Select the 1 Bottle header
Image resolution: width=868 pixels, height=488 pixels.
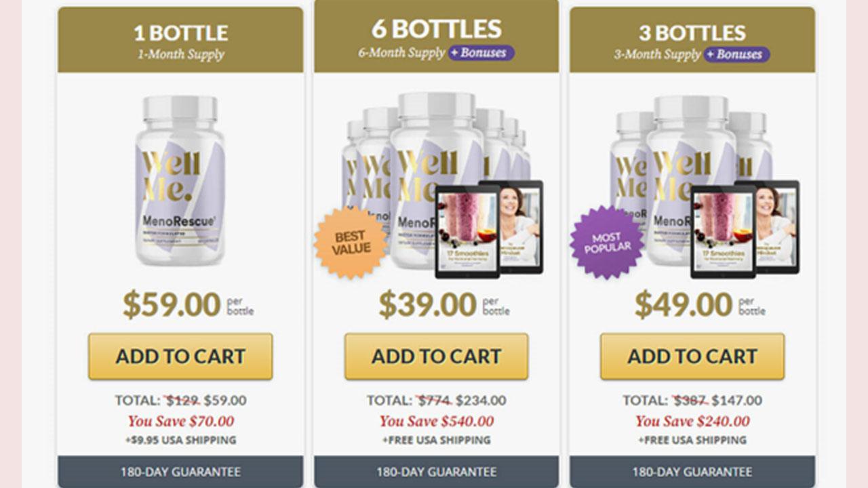tap(180, 40)
